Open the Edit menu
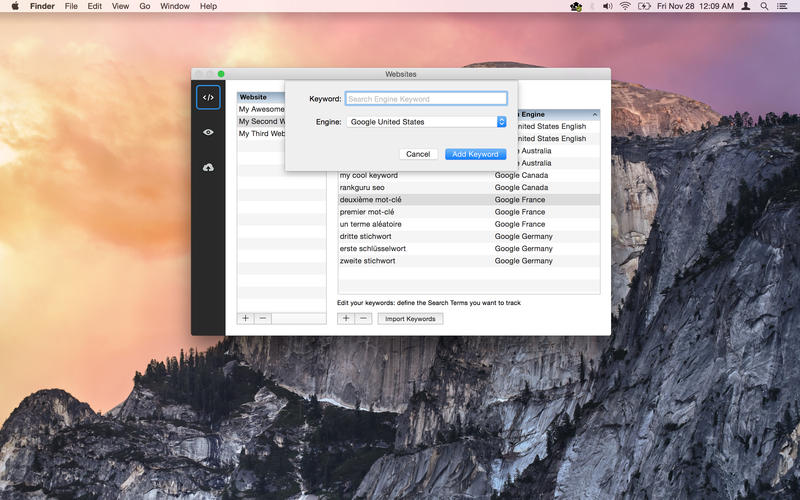Viewport: 800px width, 500px height. [x=94, y=6]
